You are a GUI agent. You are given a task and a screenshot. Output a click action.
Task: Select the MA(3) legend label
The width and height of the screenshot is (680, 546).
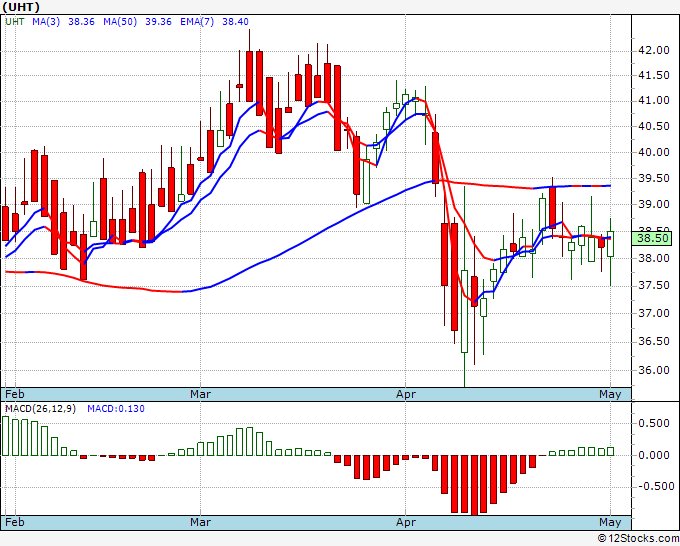(x=46, y=22)
